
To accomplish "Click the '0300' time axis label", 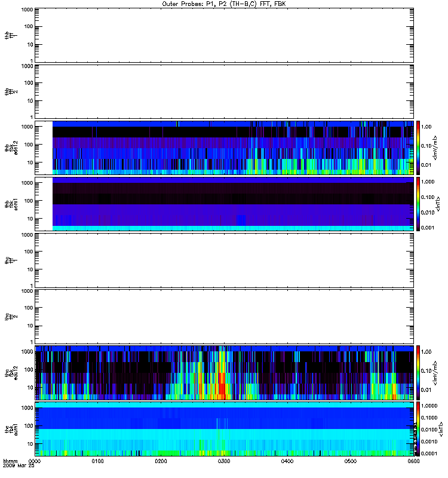I will click(224, 461).
